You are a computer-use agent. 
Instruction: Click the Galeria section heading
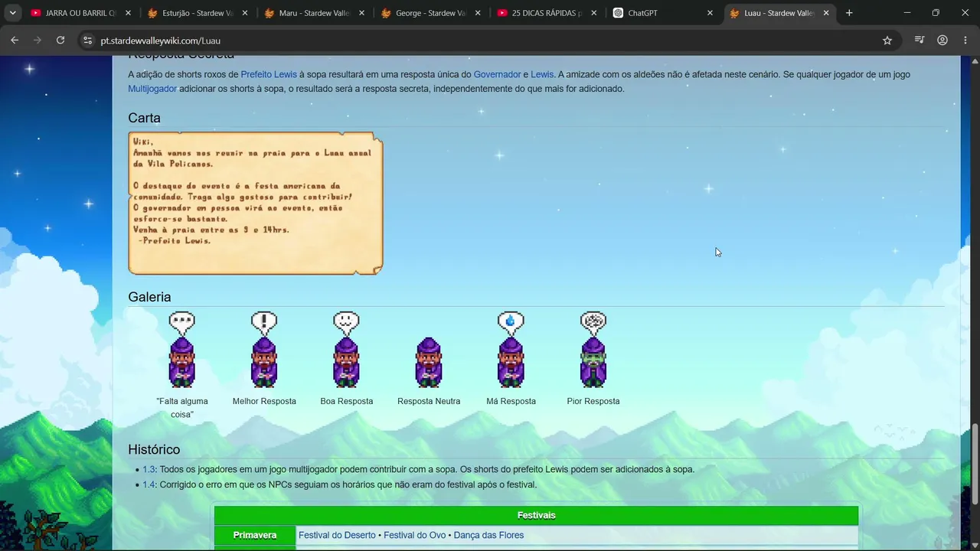(x=149, y=297)
